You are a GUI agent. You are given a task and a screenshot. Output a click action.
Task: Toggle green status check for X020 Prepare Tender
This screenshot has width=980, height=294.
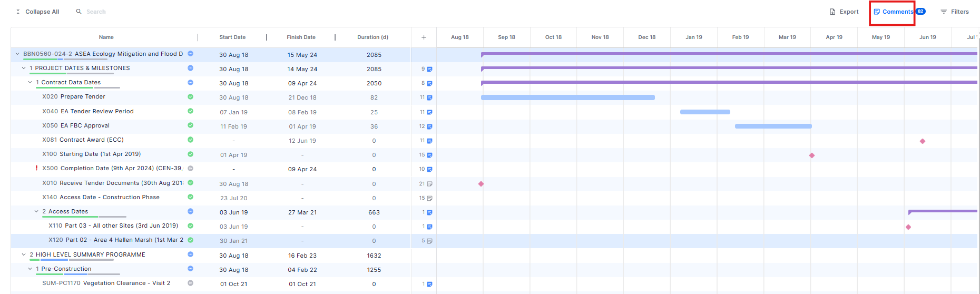click(190, 97)
